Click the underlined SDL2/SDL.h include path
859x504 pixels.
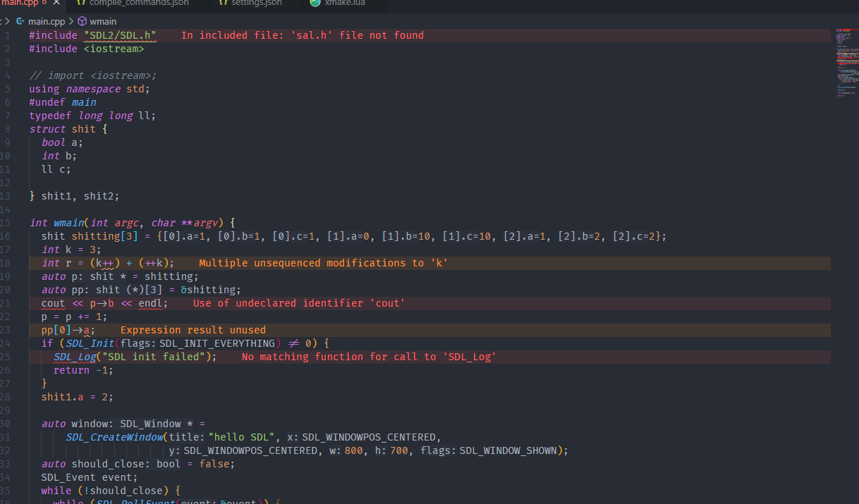(119, 35)
